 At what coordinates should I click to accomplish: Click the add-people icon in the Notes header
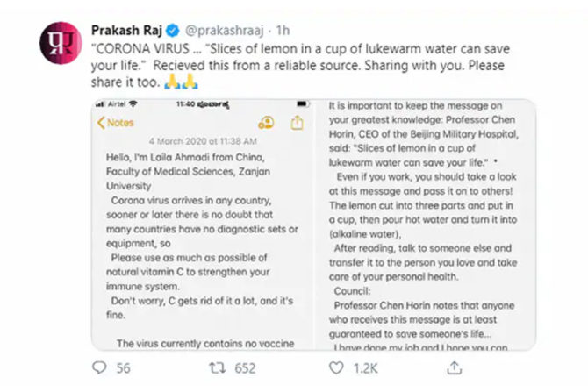click(x=268, y=122)
